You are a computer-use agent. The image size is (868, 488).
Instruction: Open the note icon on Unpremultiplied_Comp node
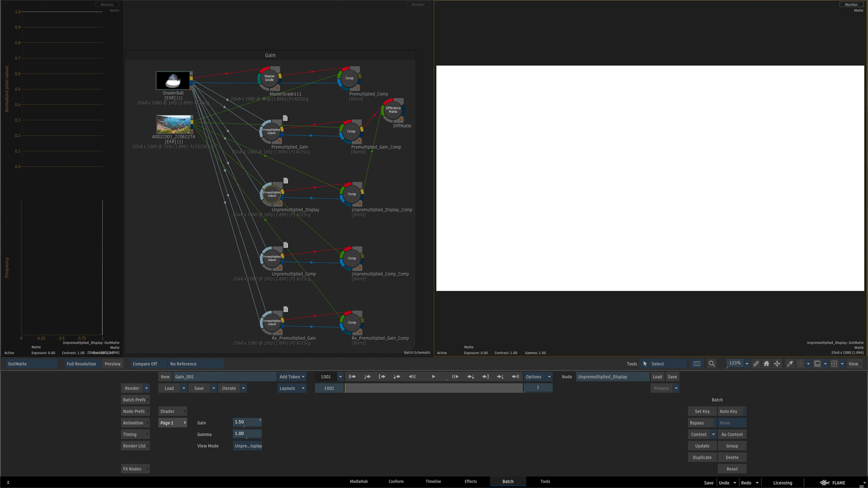[286, 245]
